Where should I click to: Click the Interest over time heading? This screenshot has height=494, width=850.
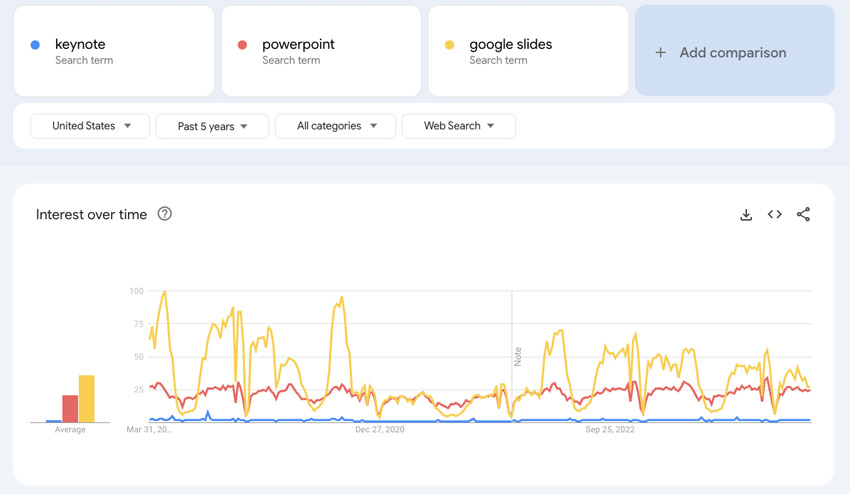(91, 214)
